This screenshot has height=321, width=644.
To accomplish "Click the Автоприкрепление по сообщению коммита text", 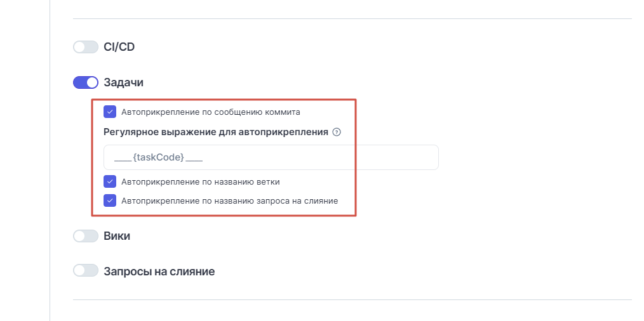I will point(211,112).
